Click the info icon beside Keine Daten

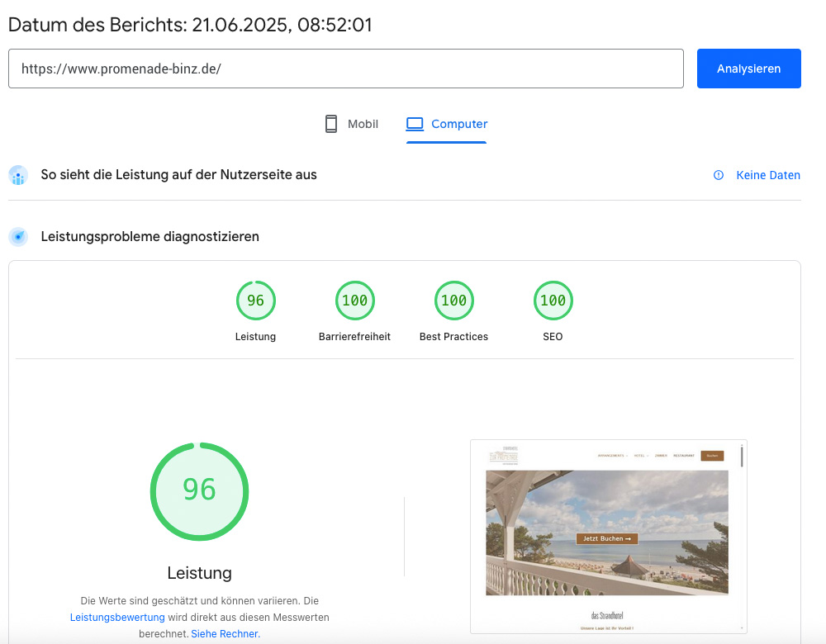pyautogui.click(x=719, y=175)
